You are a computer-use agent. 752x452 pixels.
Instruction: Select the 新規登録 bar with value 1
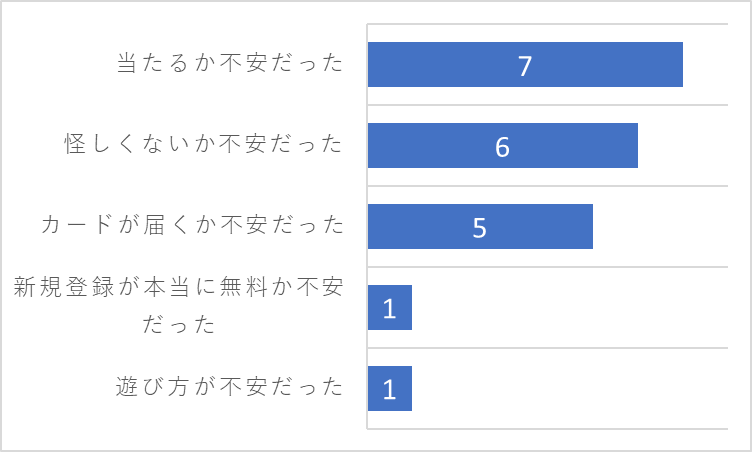389,308
